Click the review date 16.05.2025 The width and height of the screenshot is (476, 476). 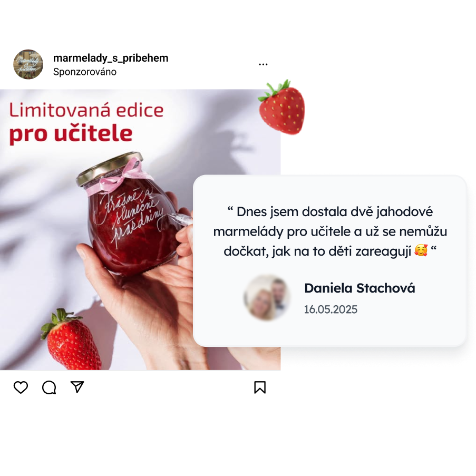pos(331,309)
